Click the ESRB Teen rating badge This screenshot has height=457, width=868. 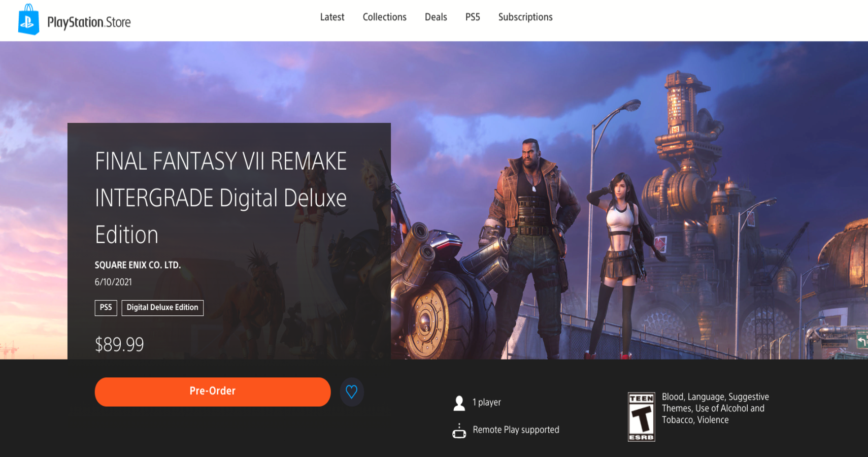642,417
